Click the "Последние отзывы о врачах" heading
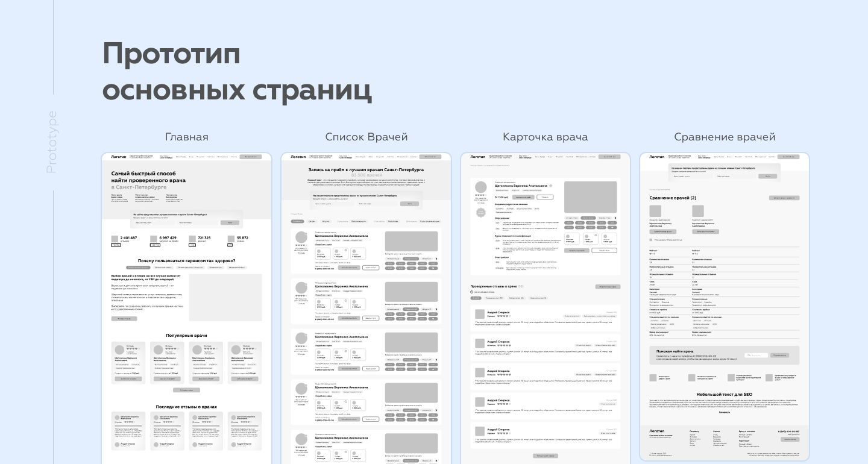The height and width of the screenshot is (464, 868). [186, 407]
